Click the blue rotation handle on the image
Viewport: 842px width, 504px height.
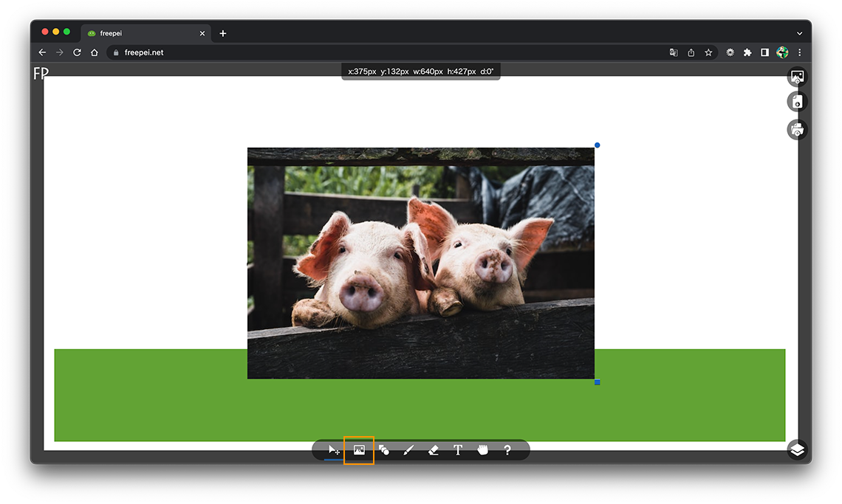pyautogui.click(x=597, y=145)
